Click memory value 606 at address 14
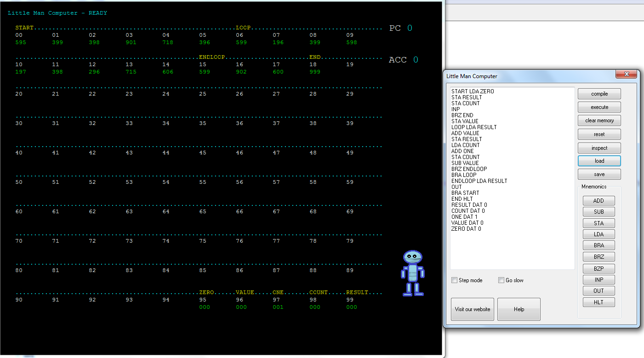644x358 pixels. click(168, 72)
